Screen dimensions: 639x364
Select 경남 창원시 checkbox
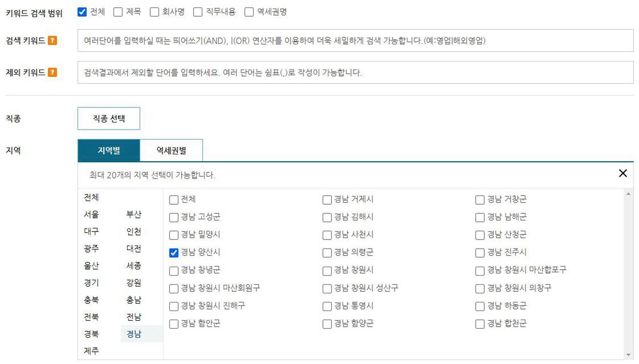(326, 270)
